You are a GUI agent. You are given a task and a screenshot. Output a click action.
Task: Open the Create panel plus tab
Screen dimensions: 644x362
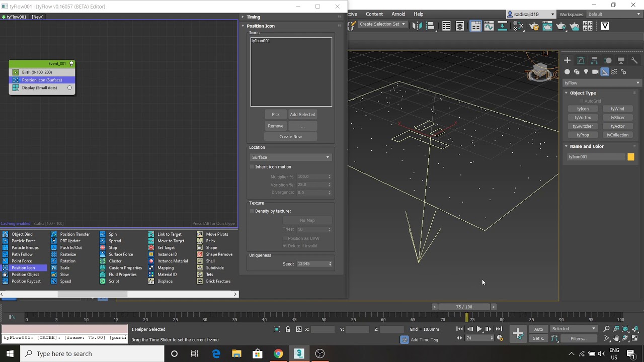(568, 60)
